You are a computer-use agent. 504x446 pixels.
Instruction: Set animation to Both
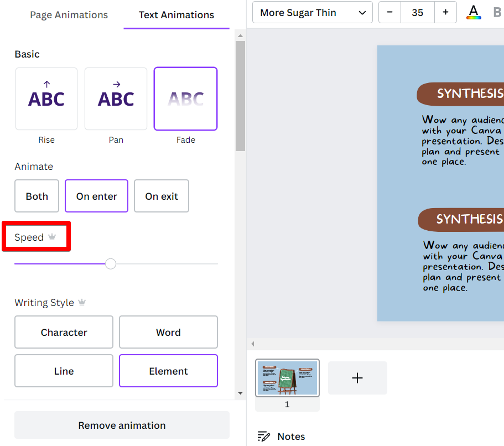37,196
